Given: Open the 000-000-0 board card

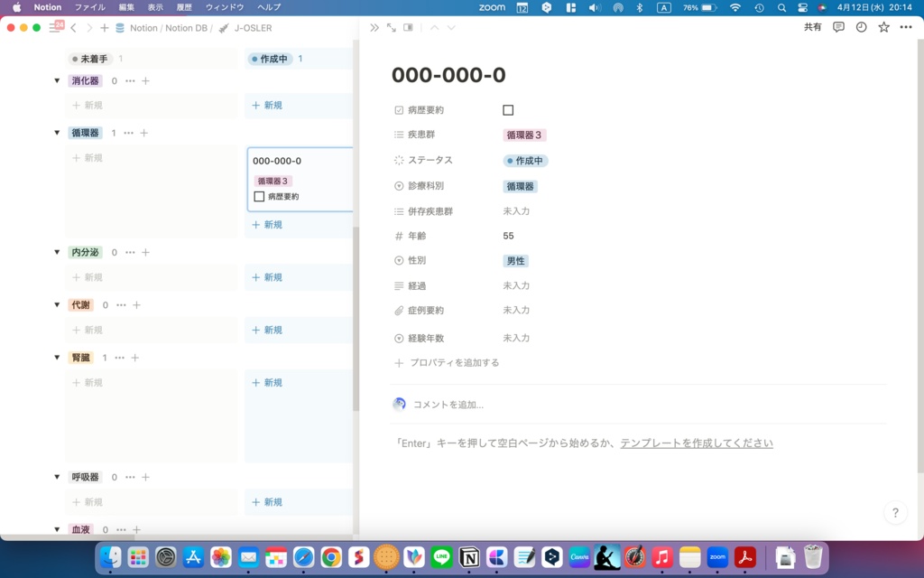Looking at the screenshot, I should 300,180.
